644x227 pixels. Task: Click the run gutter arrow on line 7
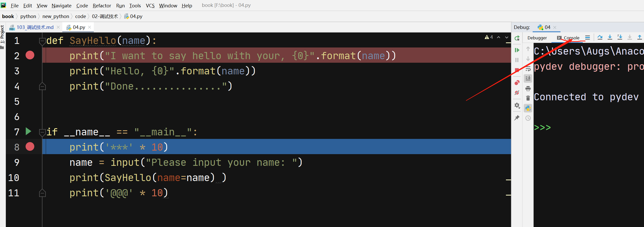coord(28,132)
